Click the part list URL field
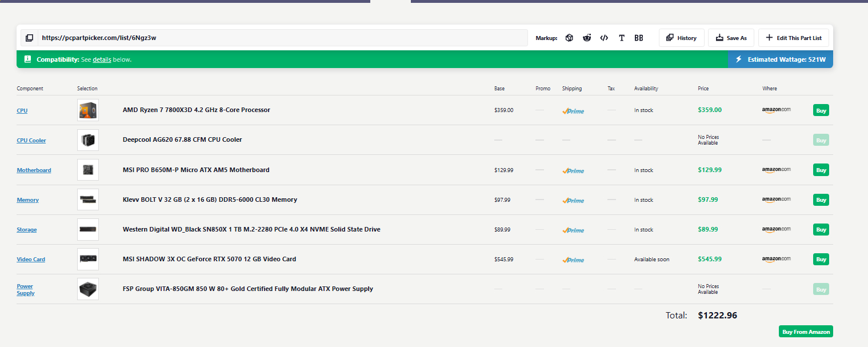 coord(283,38)
